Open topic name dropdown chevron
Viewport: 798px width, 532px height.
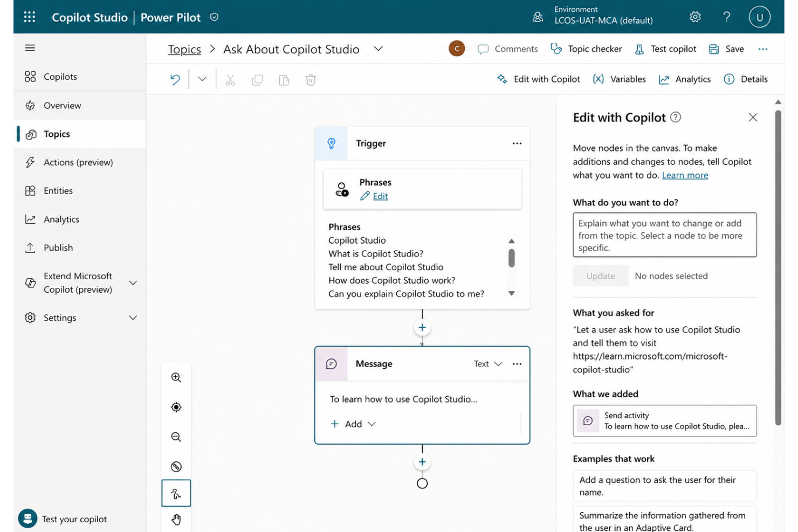pyautogui.click(x=379, y=49)
